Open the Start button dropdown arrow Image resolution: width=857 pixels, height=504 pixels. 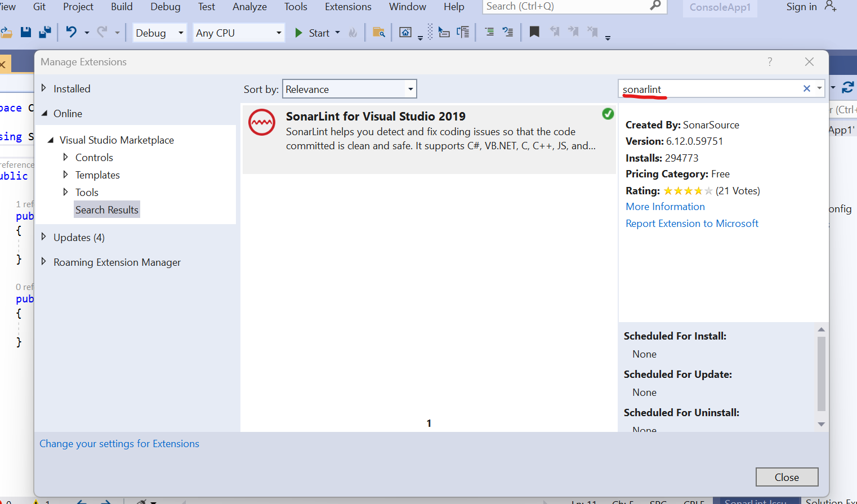(338, 33)
